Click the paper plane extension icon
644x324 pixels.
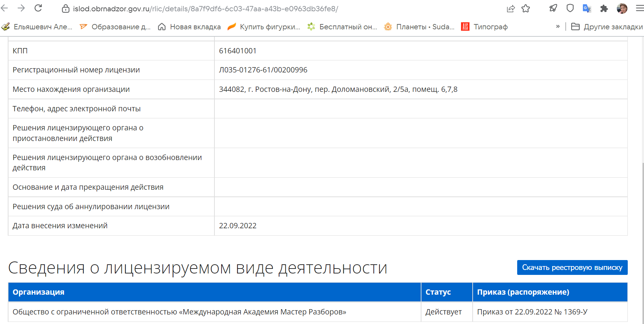pos(553,8)
